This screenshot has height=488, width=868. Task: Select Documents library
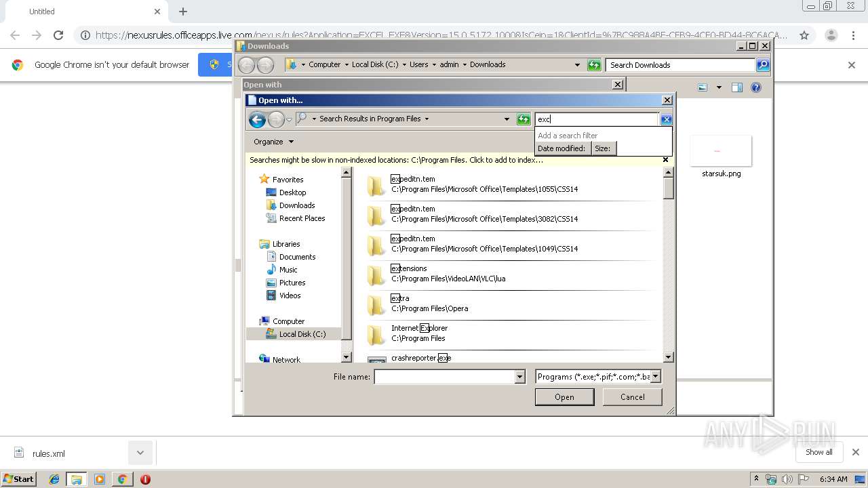point(297,257)
